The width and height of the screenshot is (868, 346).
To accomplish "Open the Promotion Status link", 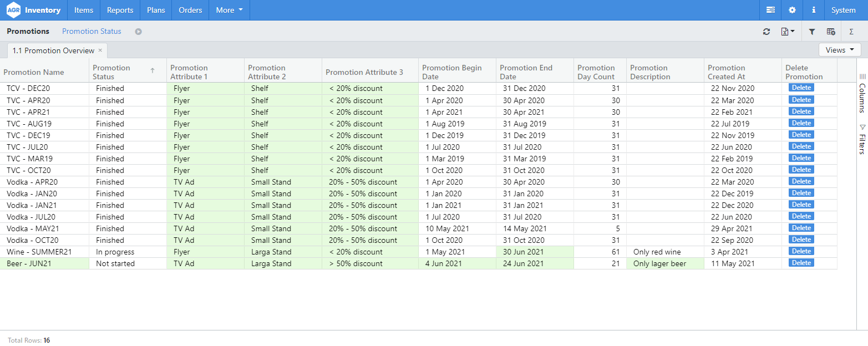I will (x=92, y=32).
